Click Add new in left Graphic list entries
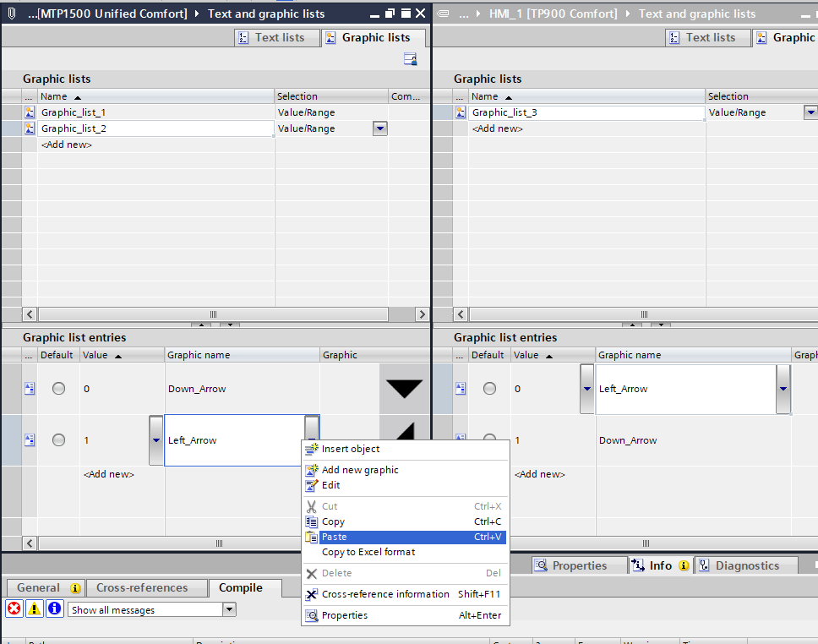This screenshot has width=818, height=644. click(109, 474)
